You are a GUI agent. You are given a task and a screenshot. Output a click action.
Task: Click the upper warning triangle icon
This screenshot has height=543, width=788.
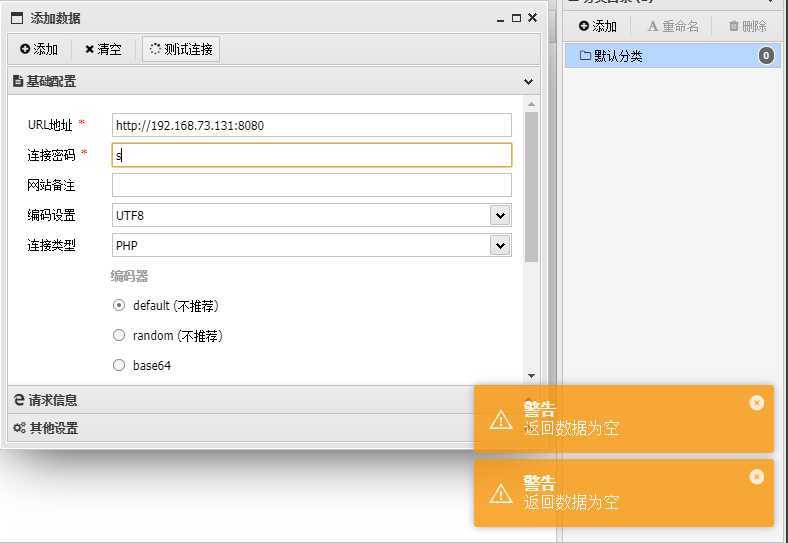click(501, 419)
